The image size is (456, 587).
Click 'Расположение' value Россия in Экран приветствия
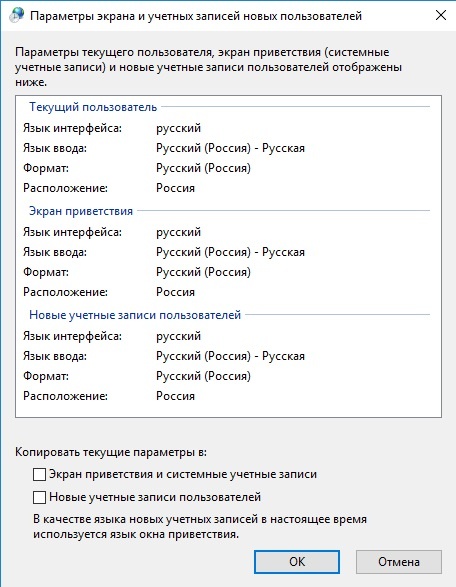coord(175,292)
